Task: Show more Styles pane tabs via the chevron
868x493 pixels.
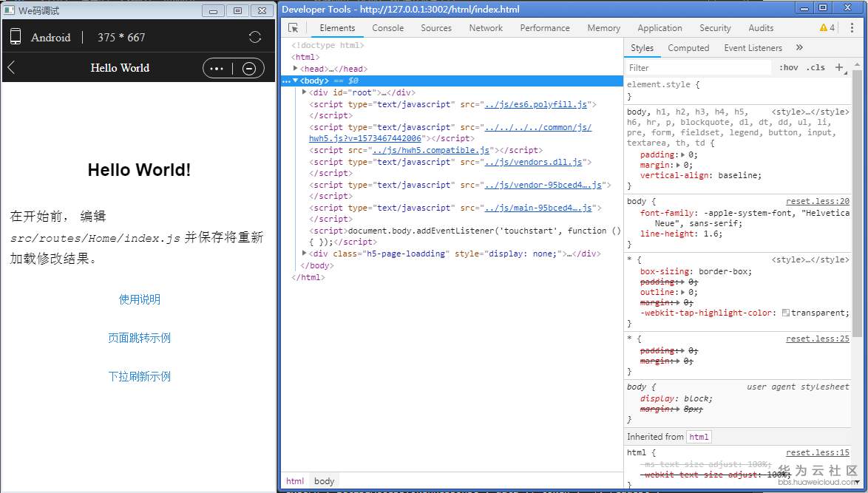Action: tap(799, 47)
